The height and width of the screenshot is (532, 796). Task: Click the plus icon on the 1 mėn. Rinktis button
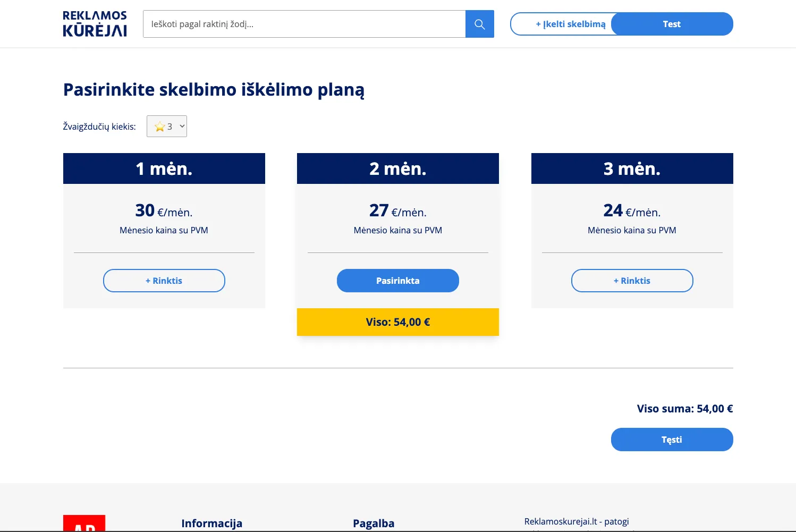click(x=147, y=281)
